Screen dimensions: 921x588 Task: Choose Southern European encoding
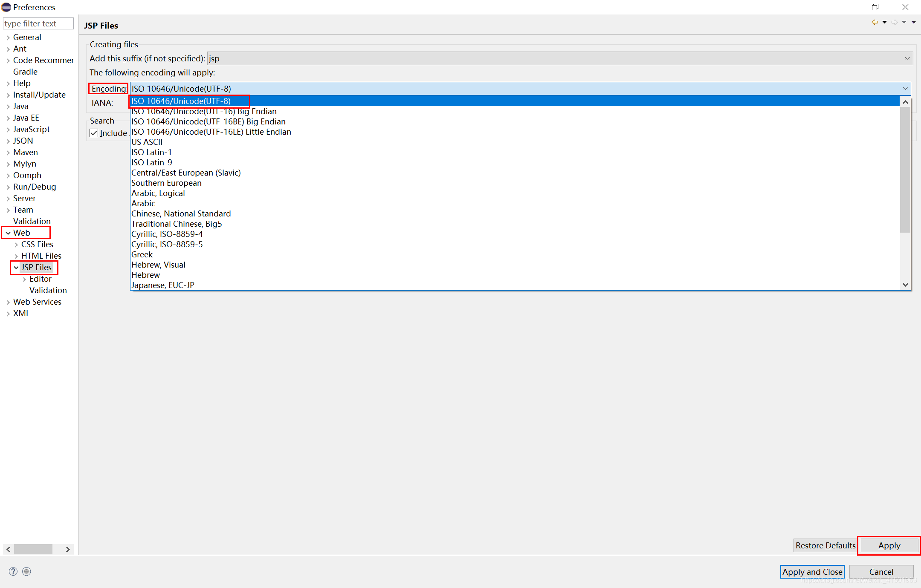coord(515,183)
